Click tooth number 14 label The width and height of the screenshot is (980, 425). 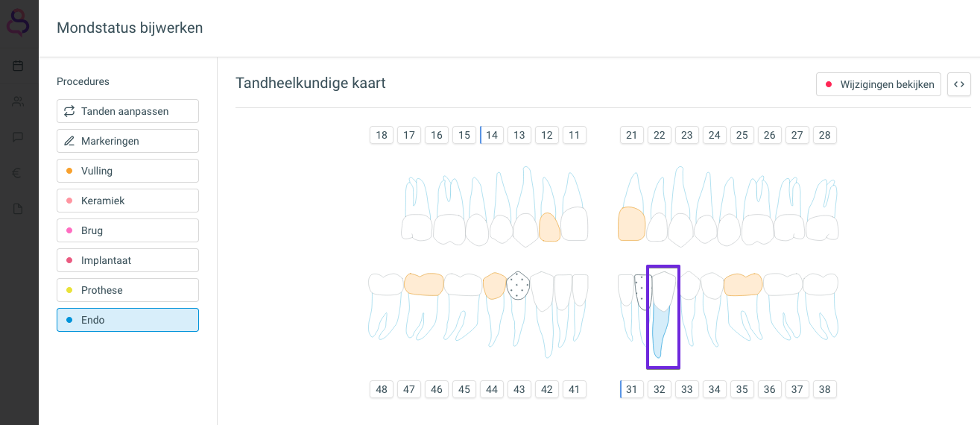(492, 135)
